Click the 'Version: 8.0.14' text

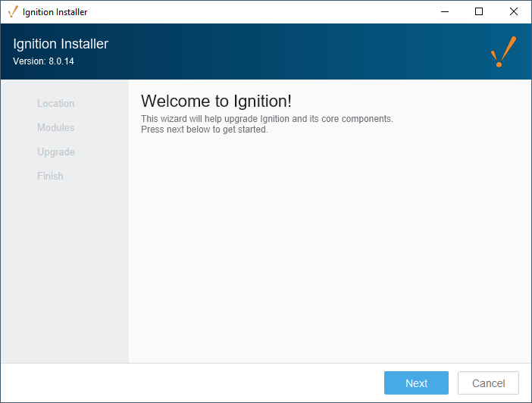tap(43, 61)
